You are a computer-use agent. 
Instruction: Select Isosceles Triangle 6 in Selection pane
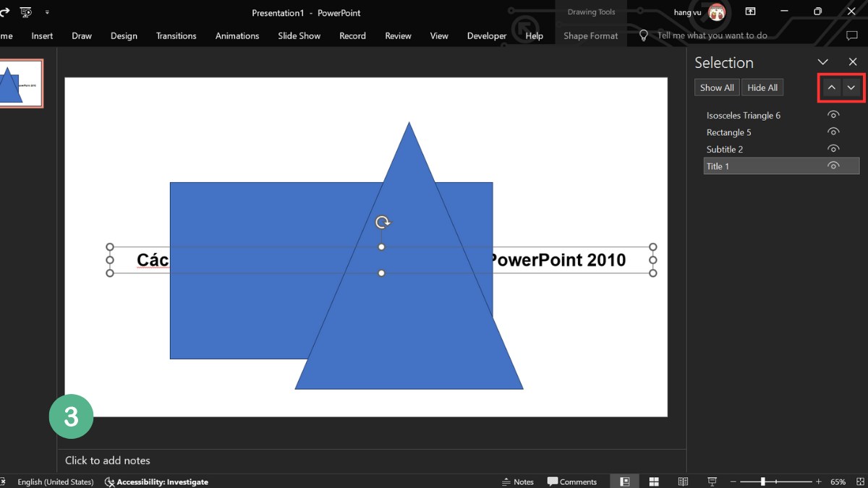[x=743, y=115]
